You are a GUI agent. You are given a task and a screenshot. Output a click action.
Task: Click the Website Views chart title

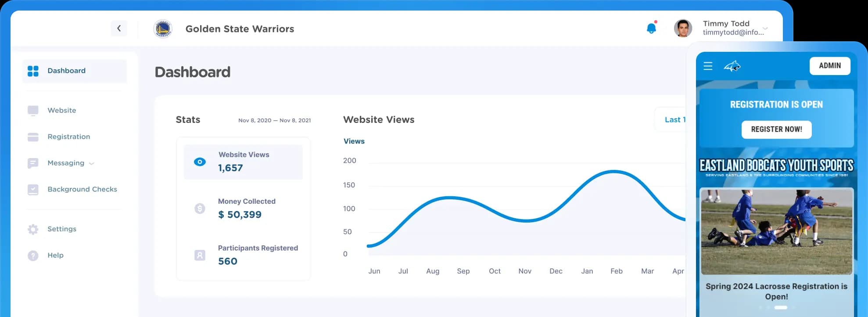pyautogui.click(x=379, y=119)
